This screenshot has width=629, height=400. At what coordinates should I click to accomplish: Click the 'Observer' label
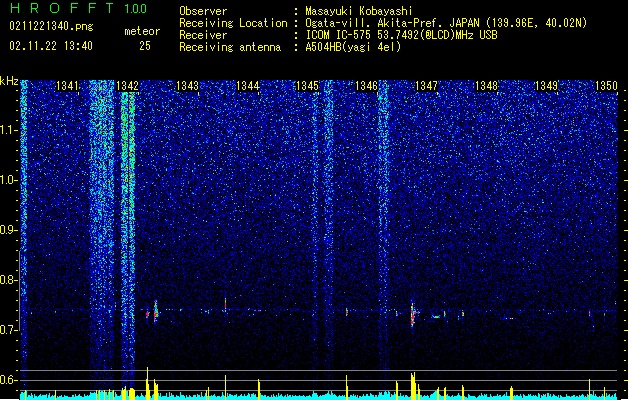[203, 11]
